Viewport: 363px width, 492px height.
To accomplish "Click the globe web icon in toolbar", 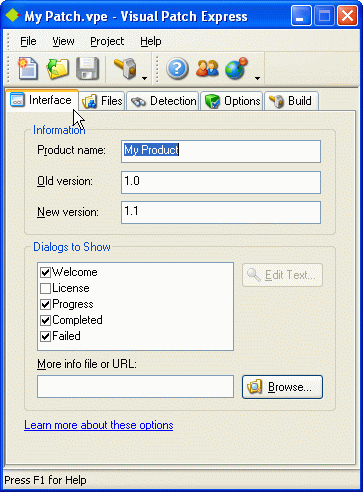I will point(236,69).
